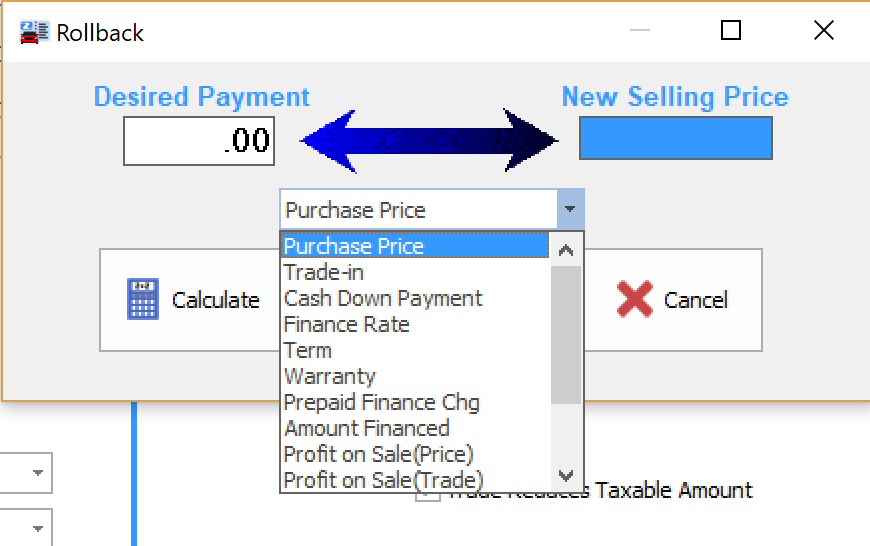Pick Term from the dropdown list
Screen dimensions: 870x546
308,350
